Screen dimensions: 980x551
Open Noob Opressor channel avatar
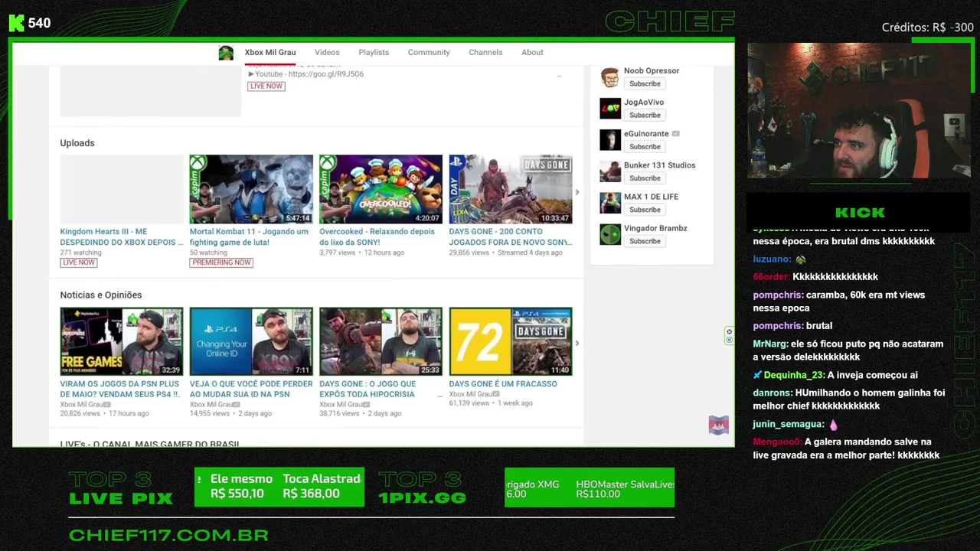(x=610, y=77)
